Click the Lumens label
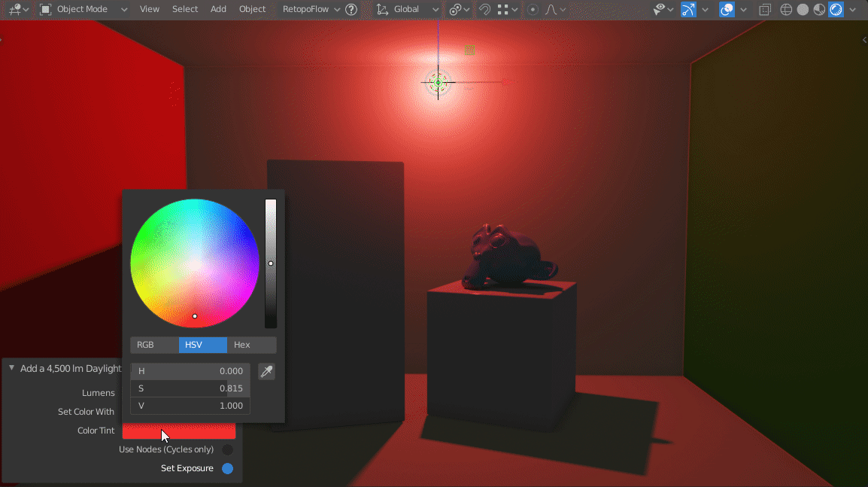Screen dimensions: 868x487 [98, 393]
